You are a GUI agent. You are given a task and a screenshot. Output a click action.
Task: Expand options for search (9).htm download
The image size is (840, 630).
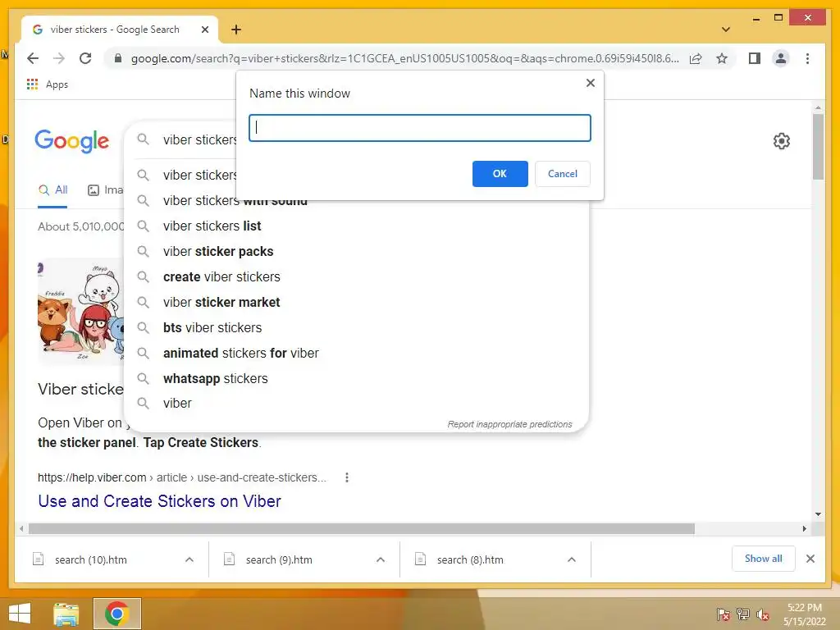tap(381, 559)
